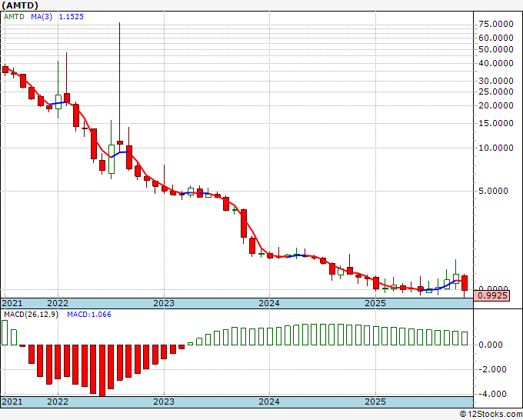Select 2021 on the price chart time axis
This screenshot has width=523, height=420.
(12, 303)
